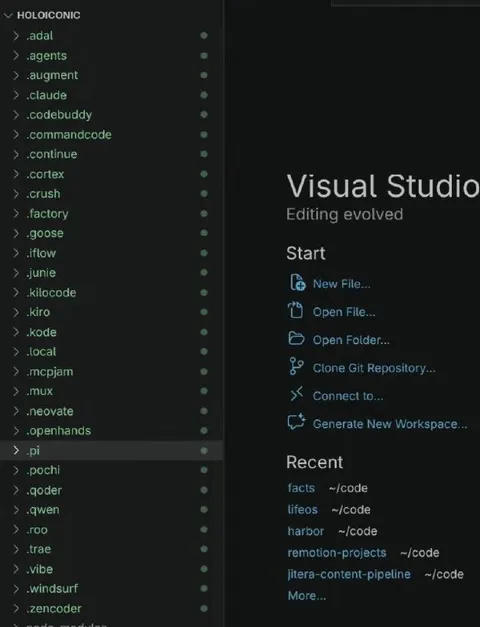Click the git status dot beside .goose
This screenshot has height=627, width=480.
point(204,233)
